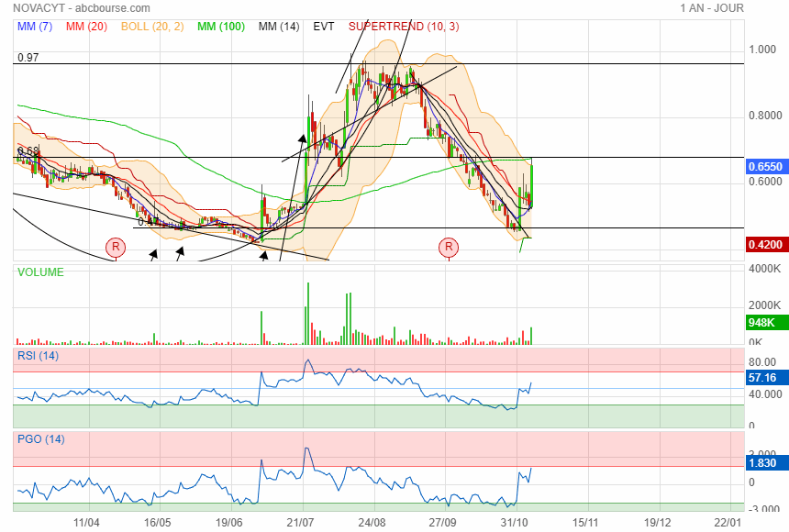The image size is (789, 532).
Task: Click the RSI (14) panel label
Action: [x=39, y=356]
